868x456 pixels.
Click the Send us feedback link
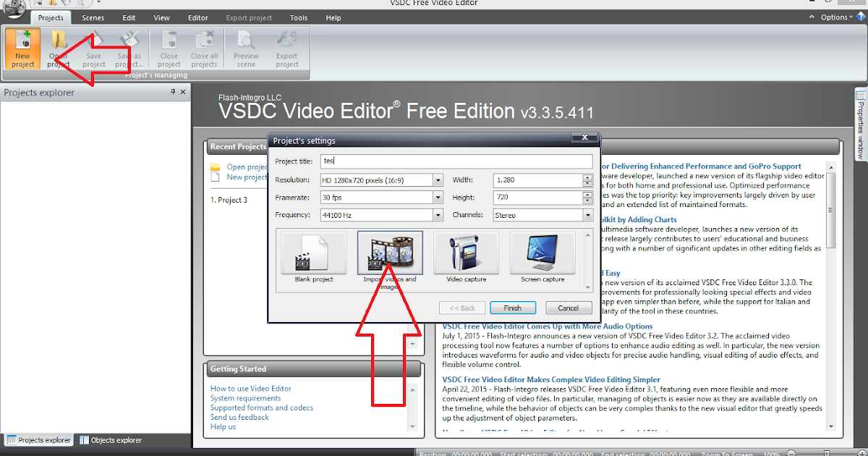pos(239,417)
